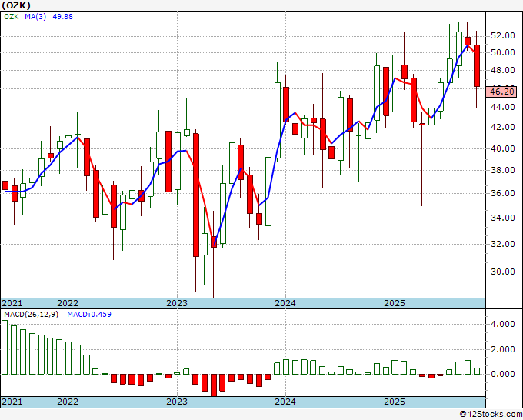Click 2023 on the MACD timeline
Viewport: 523px width, 420px height.
pos(177,402)
